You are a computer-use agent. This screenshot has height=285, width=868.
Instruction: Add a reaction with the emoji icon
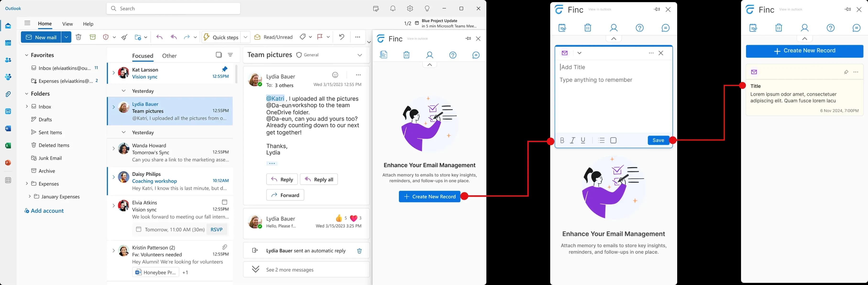click(x=335, y=75)
